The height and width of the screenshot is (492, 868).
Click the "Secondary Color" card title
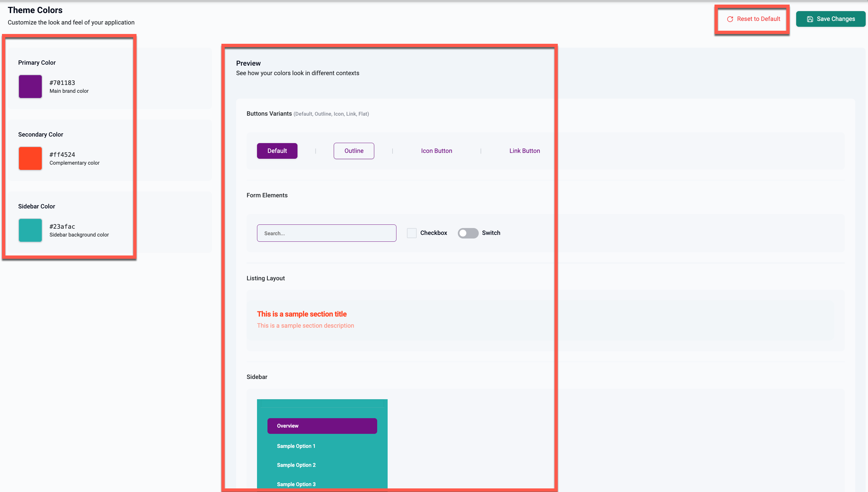pos(40,135)
